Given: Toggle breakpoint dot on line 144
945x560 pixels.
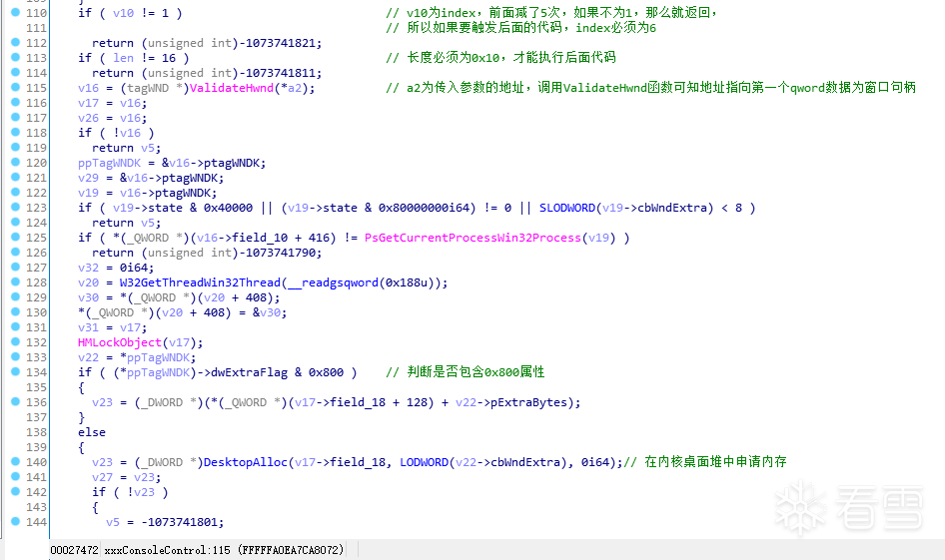Looking at the screenshot, I should (x=16, y=521).
